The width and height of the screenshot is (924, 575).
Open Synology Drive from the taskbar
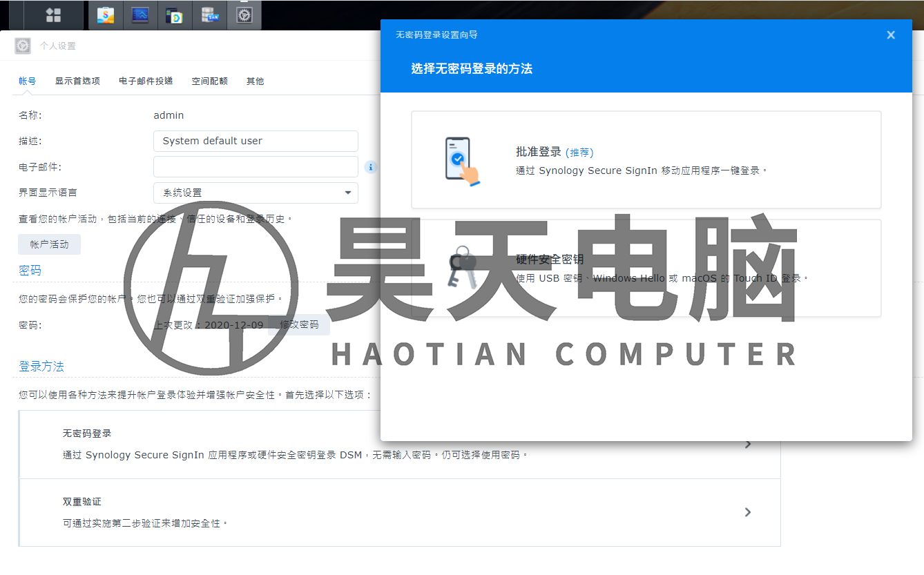(175, 14)
